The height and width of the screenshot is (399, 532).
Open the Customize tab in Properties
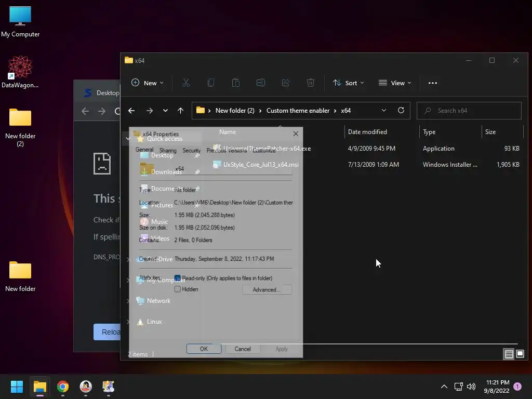click(x=264, y=150)
